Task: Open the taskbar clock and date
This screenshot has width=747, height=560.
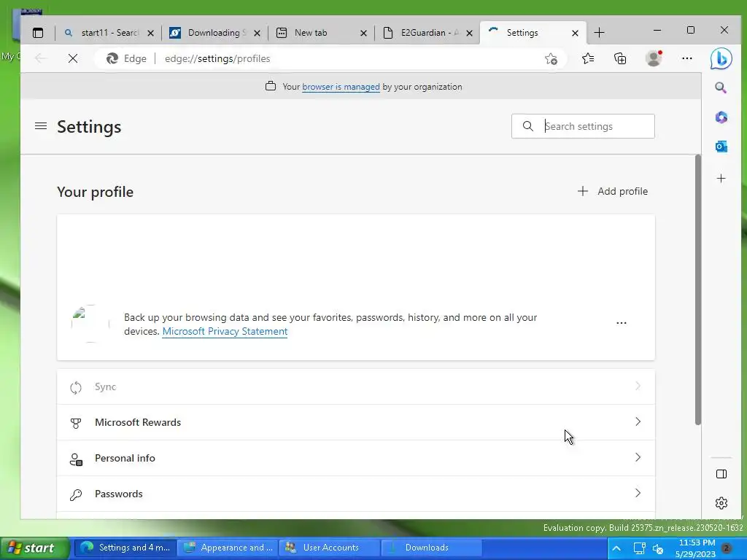Action: (696, 548)
